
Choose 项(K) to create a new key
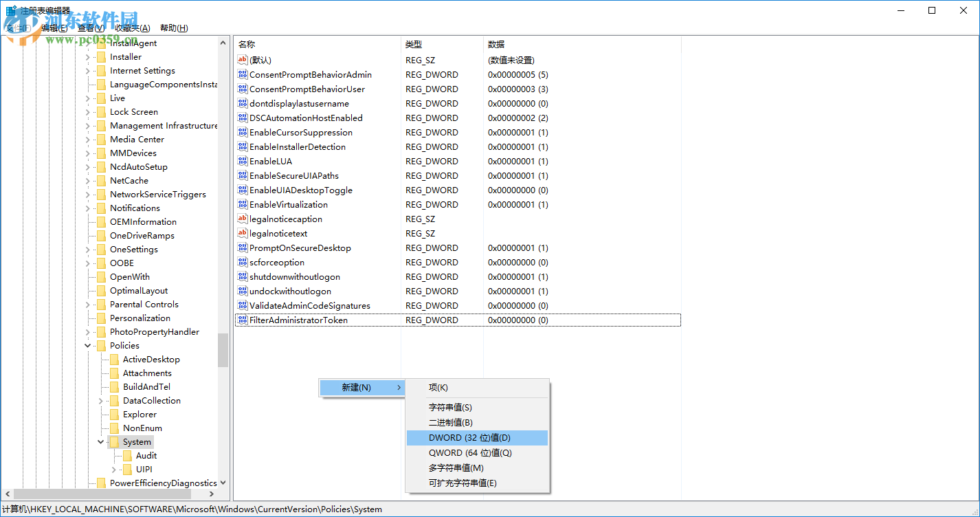pos(438,387)
